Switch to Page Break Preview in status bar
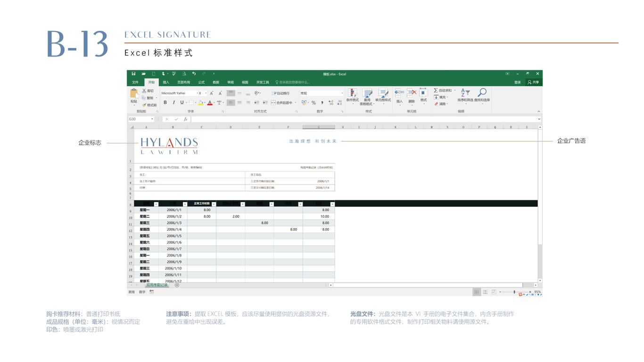The image size is (644, 362). coord(494,292)
